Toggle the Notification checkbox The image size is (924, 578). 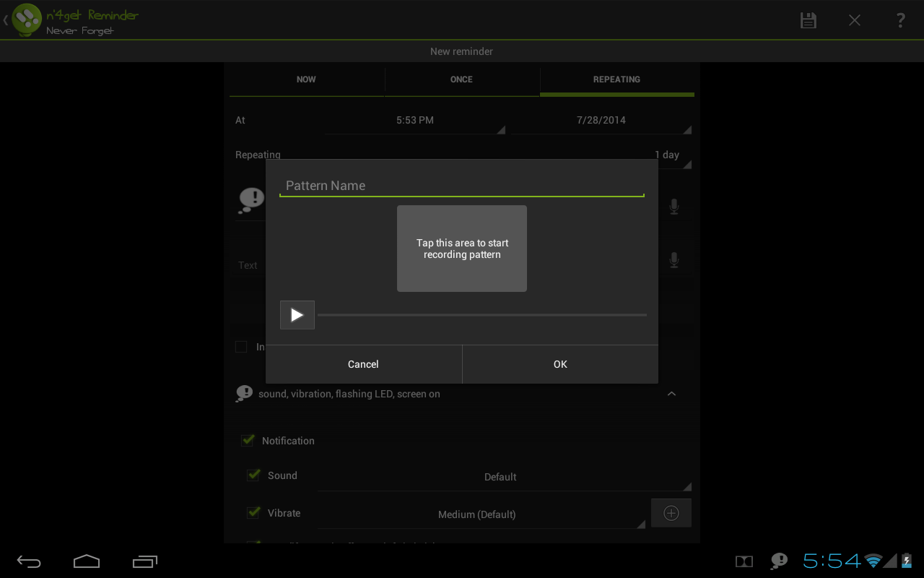point(248,440)
